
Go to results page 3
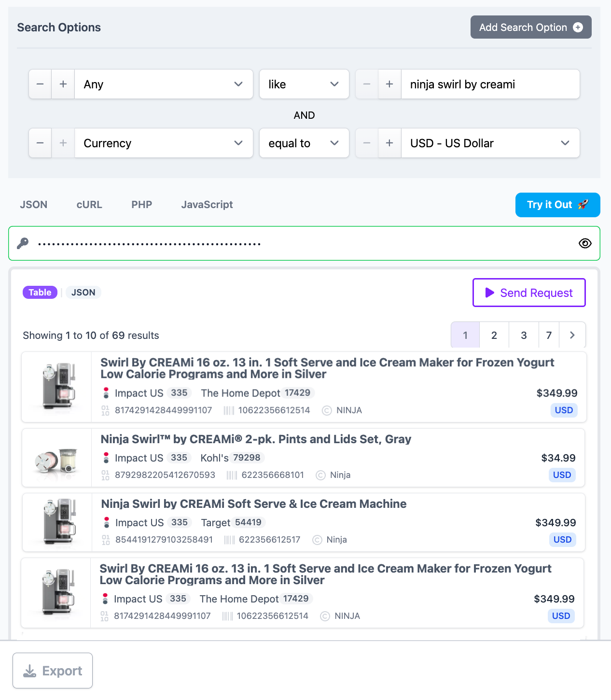coord(524,335)
